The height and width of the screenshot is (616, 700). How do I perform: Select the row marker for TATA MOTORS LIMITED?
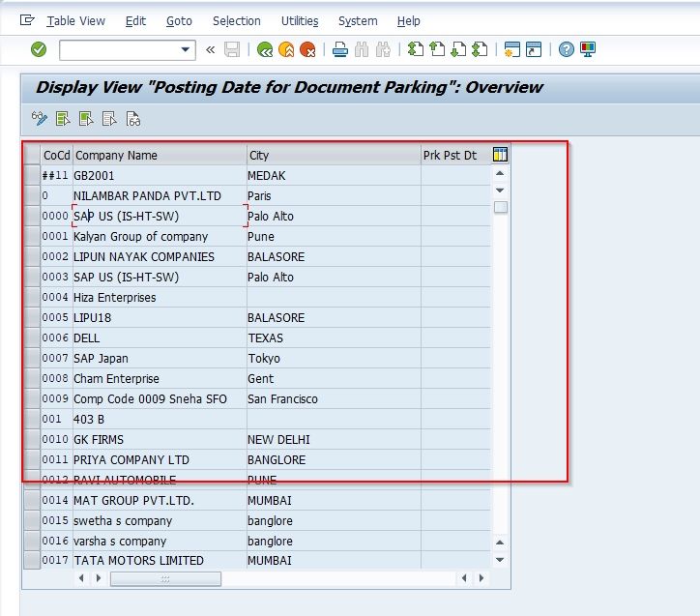pos(32,560)
